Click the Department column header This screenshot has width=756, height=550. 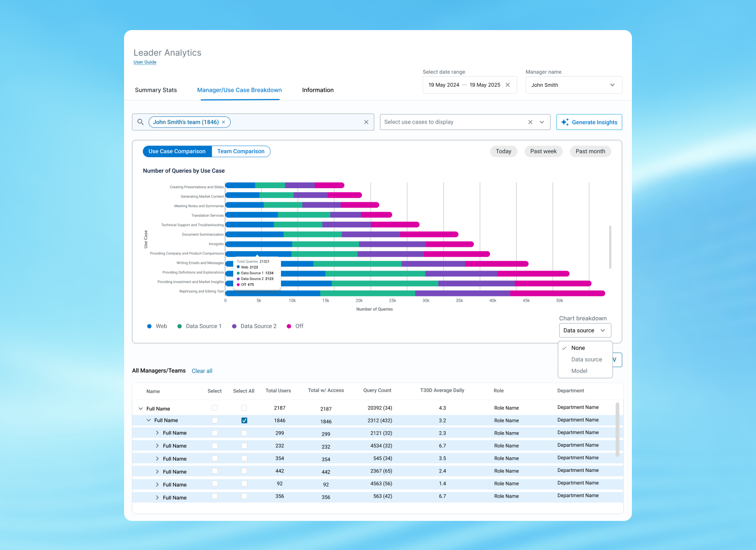coord(570,391)
